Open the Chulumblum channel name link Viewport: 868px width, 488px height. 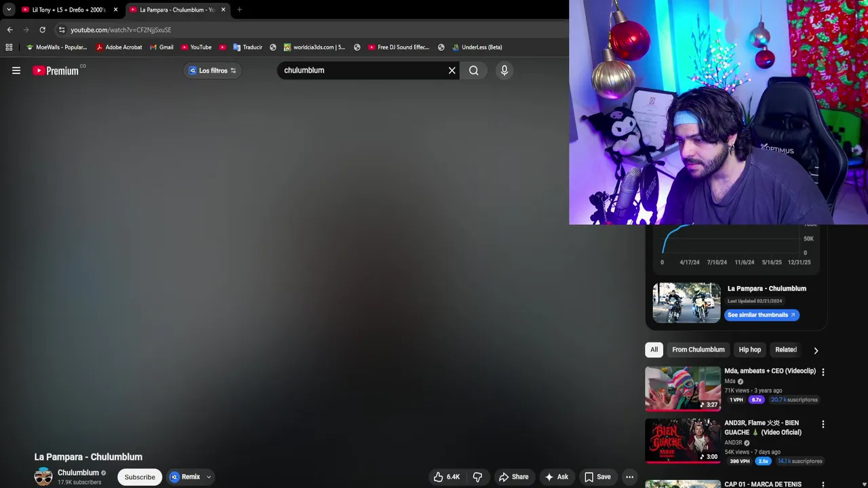point(78,472)
